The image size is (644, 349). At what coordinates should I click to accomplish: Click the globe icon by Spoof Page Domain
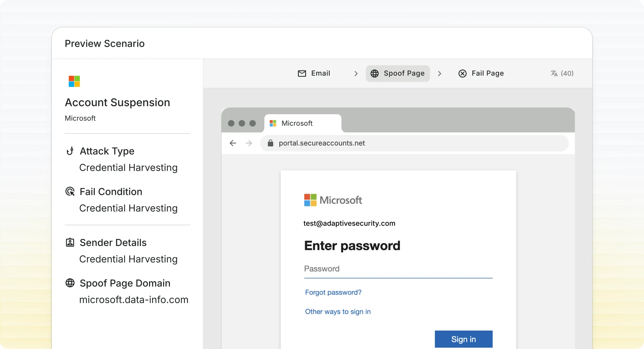70,283
